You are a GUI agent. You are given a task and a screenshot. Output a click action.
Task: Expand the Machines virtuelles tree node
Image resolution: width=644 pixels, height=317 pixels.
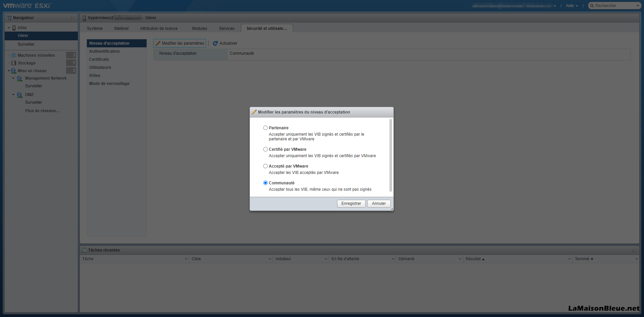coord(9,55)
